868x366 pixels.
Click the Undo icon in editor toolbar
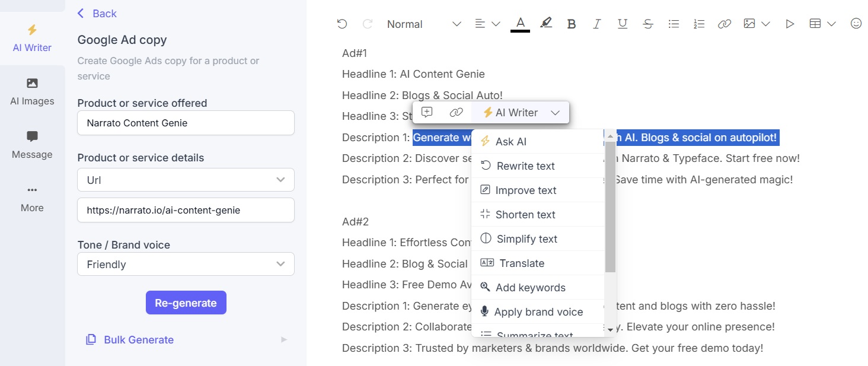click(342, 24)
